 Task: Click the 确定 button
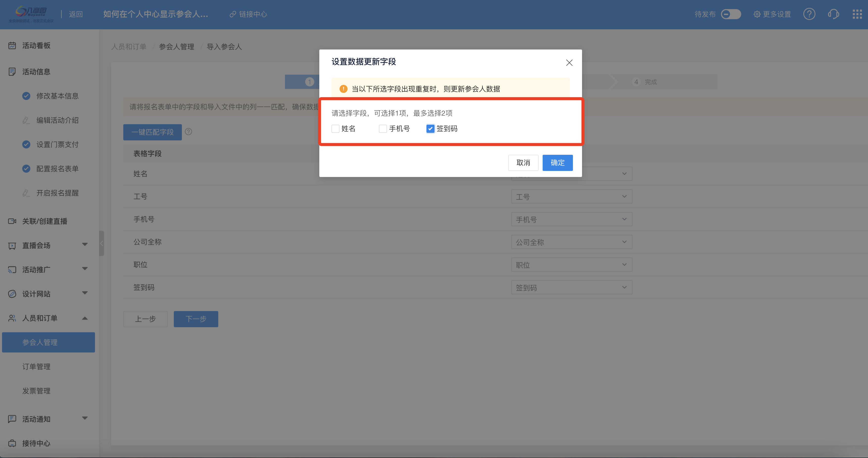coord(557,163)
